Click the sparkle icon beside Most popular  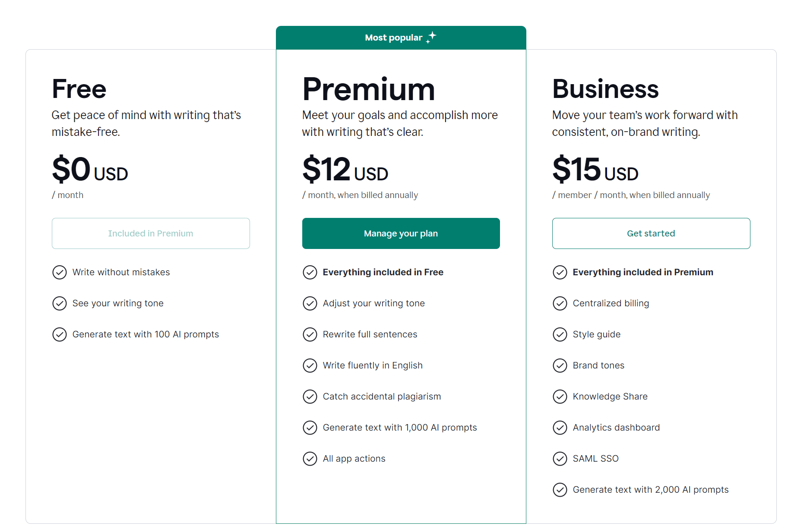(431, 37)
